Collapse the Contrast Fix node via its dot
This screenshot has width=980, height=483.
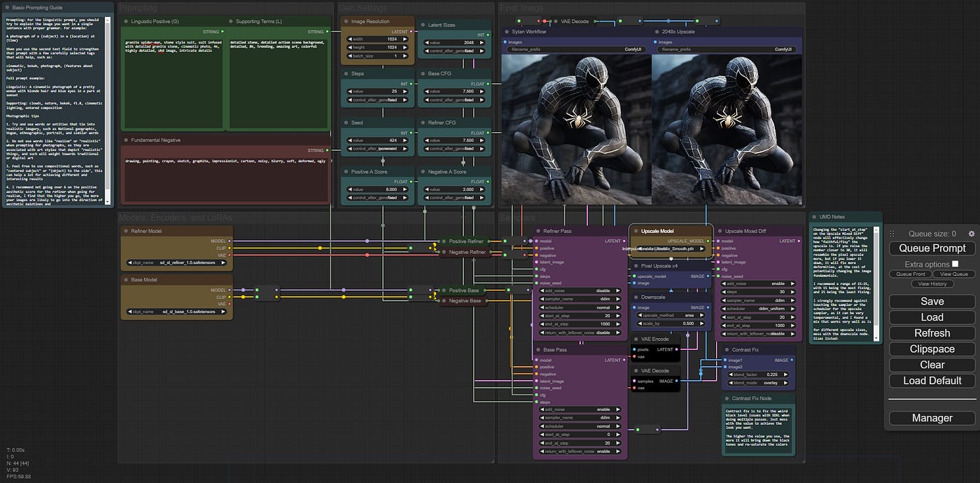727,349
